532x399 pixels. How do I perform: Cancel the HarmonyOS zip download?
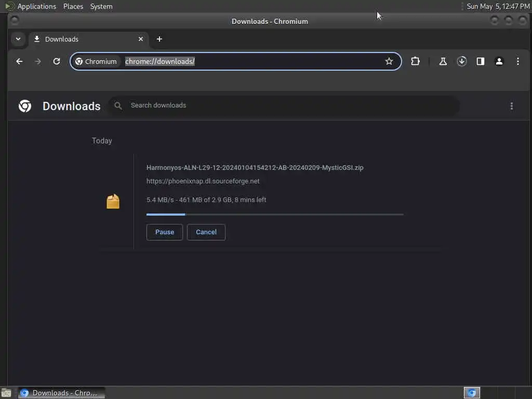[206, 232]
